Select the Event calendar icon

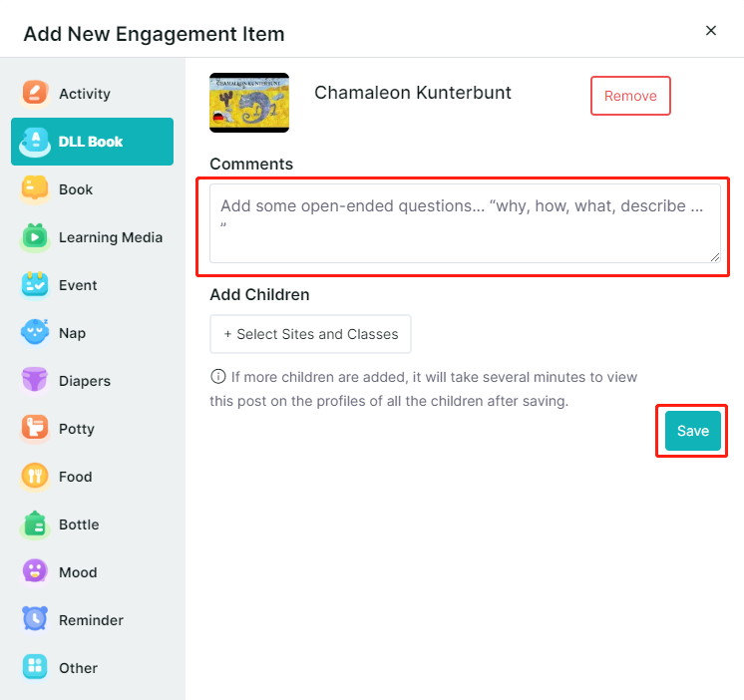[35, 284]
